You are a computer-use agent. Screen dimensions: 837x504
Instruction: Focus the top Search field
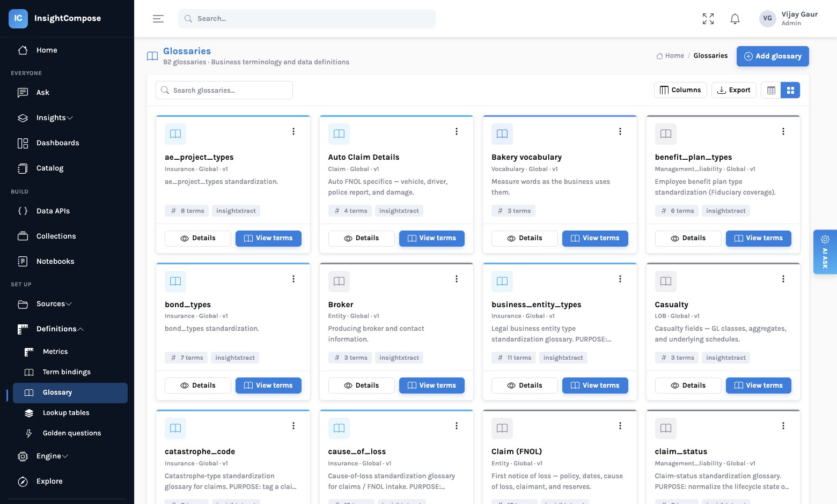[x=307, y=19]
